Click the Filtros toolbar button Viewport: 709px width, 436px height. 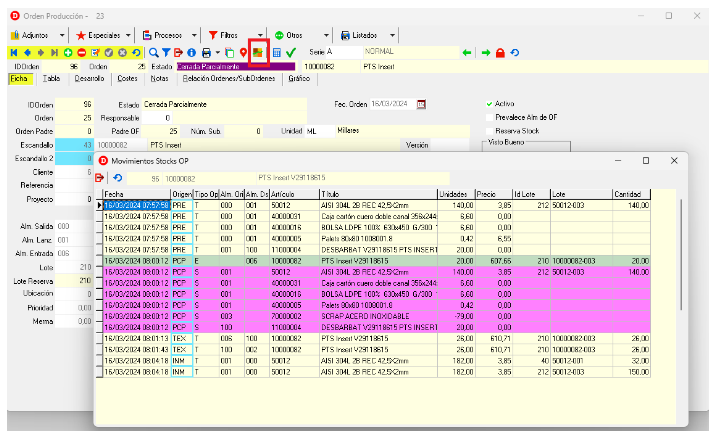(227, 34)
